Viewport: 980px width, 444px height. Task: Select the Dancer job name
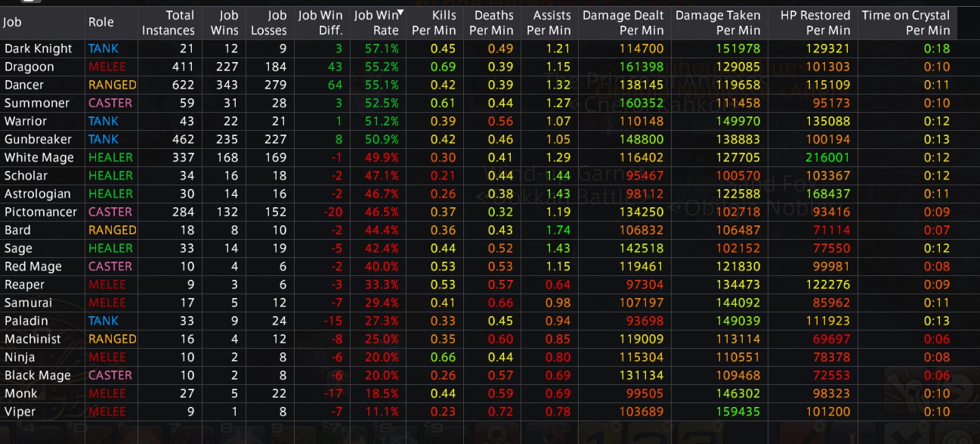24,85
